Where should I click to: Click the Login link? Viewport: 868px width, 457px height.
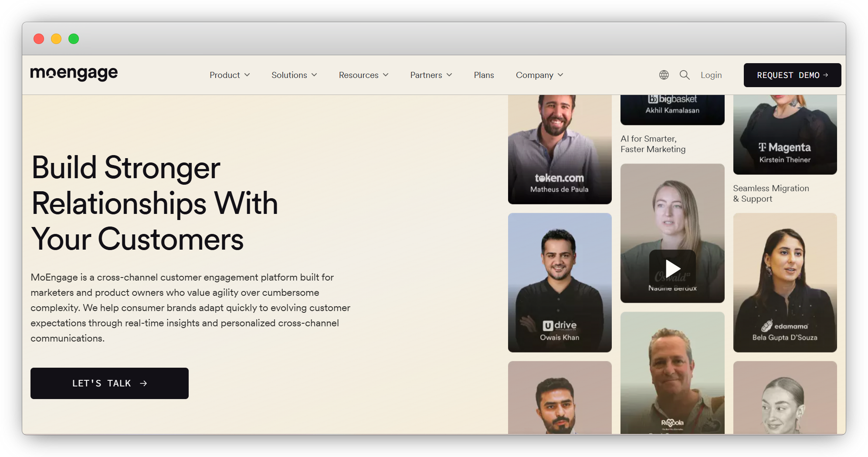click(711, 75)
